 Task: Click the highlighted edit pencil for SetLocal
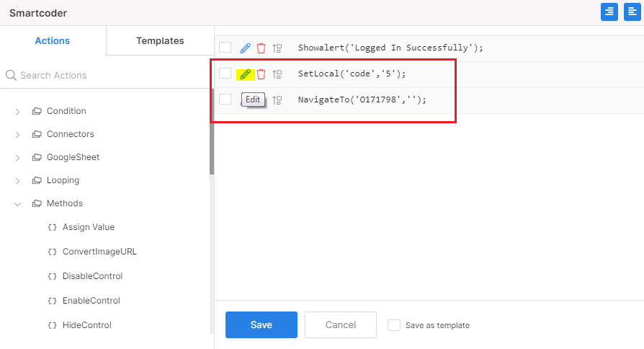pyautogui.click(x=245, y=74)
